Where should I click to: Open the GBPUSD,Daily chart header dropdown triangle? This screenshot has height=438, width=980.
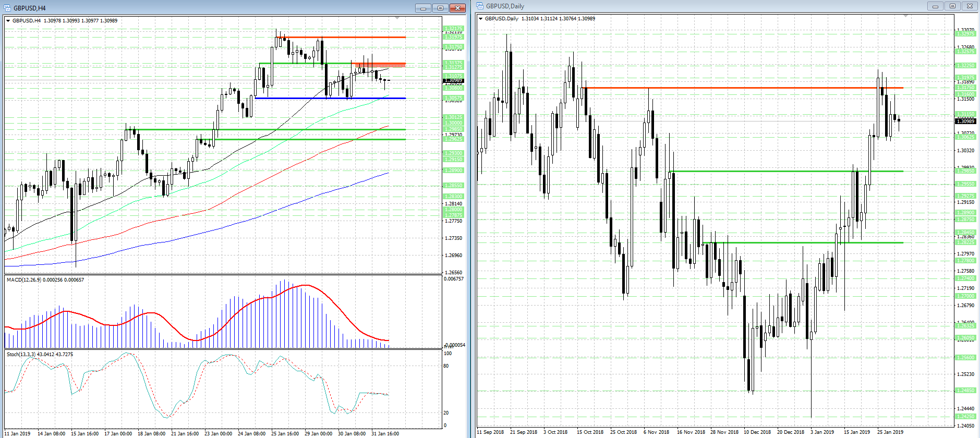pos(480,19)
